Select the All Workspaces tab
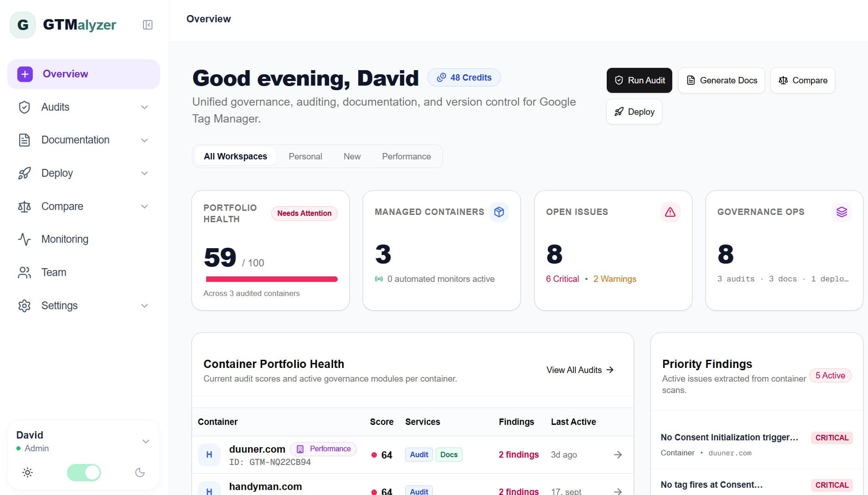The height and width of the screenshot is (495, 868). tap(235, 156)
